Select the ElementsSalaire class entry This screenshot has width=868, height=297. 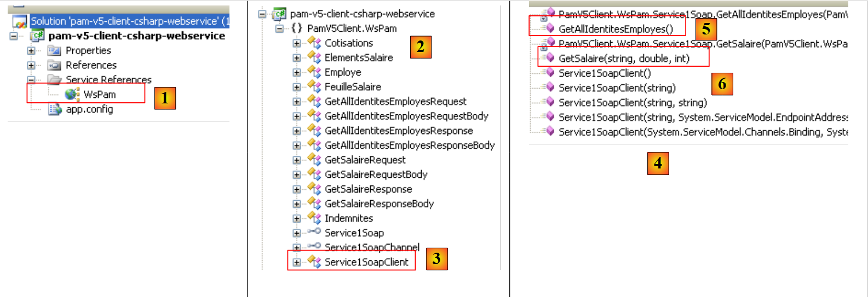point(358,57)
